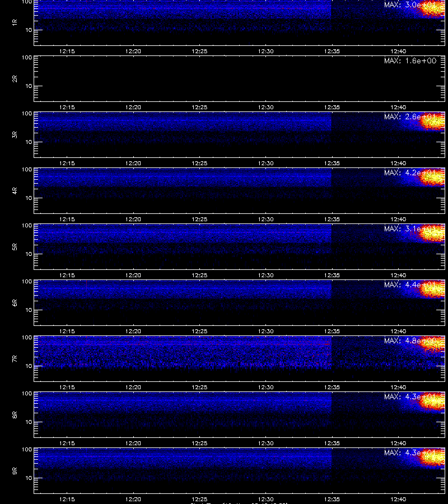
Task: Click the 4R panel label
Action: (15, 190)
